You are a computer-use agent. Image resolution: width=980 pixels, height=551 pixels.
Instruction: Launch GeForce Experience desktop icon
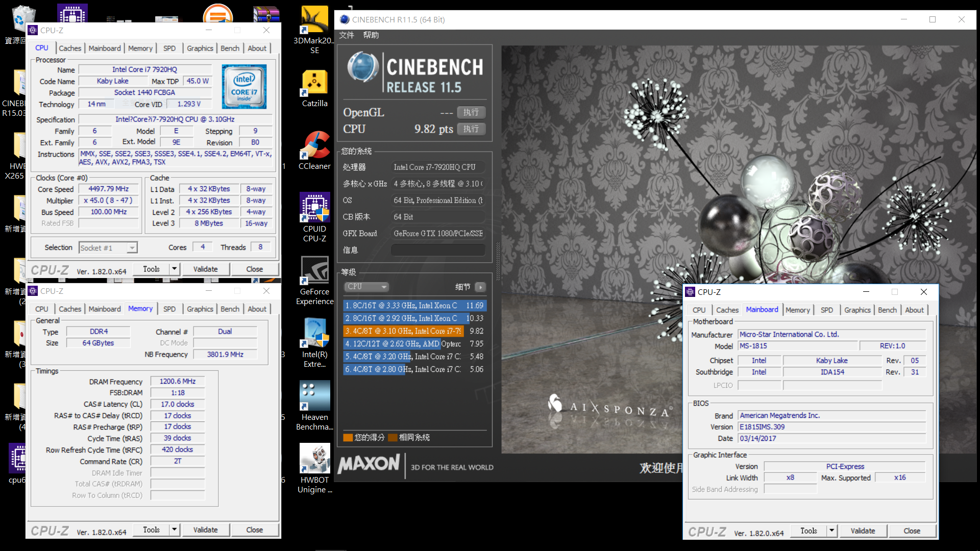(x=314, y=281)
